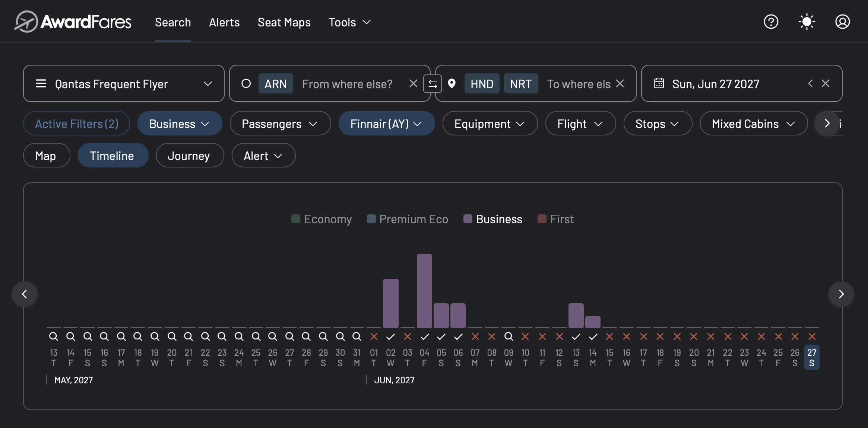Clear the destination airport field

(x=620, y=83)
